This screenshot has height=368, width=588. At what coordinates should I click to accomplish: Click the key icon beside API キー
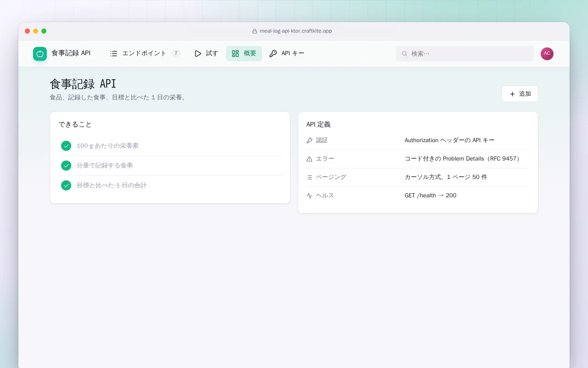(x=273, y=53)
